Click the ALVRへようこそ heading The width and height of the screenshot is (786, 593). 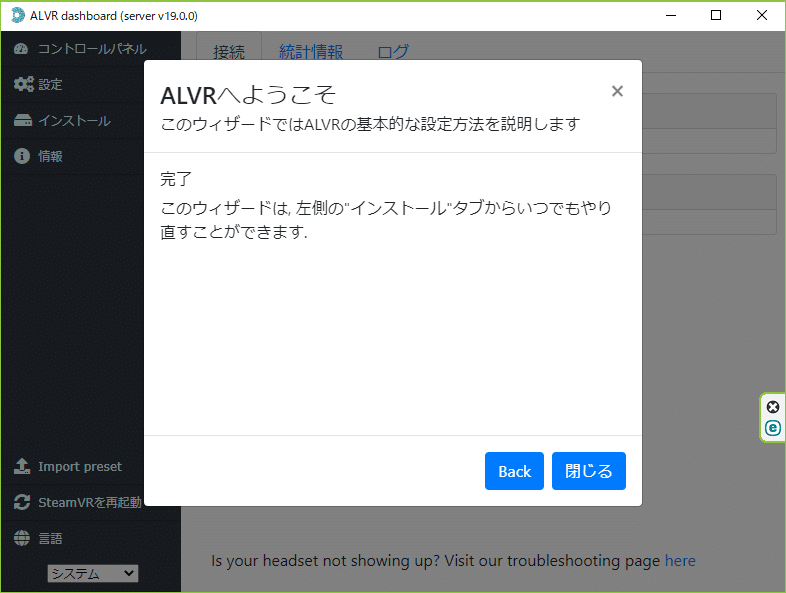click(248, 95)
